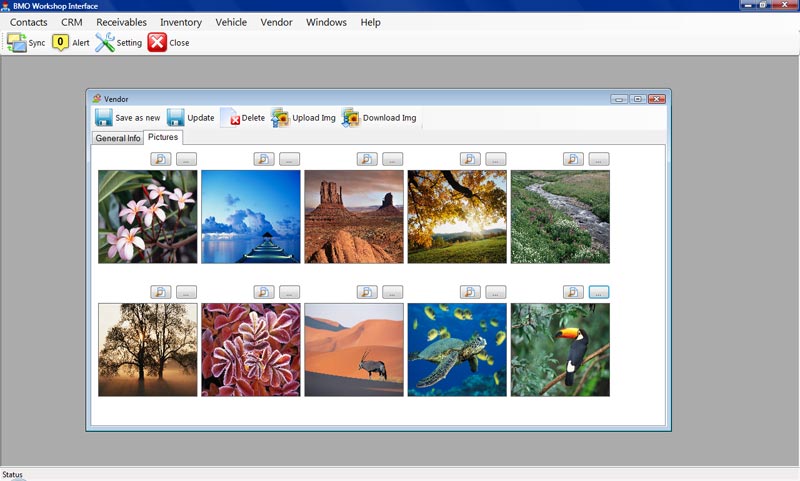This screenshot has height=481, width=800.
Task: Click magnifier icon above the sea turtle picture
Action: coord(470,292)
